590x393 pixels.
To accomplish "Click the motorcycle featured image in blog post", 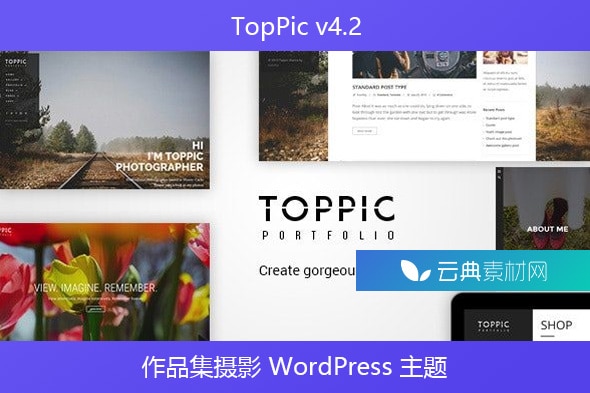I will click(414, 64).
